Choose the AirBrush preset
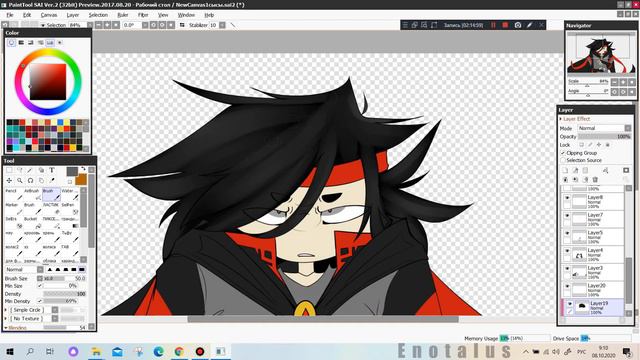The image size is (640, 360). [x=32, y=194]
